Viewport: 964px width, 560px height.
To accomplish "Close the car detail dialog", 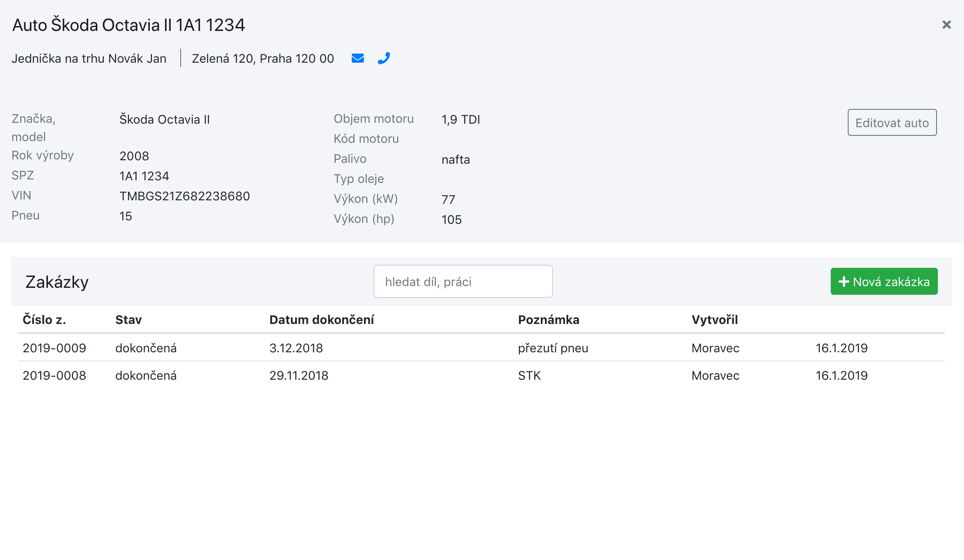I will tap(946, 25).
